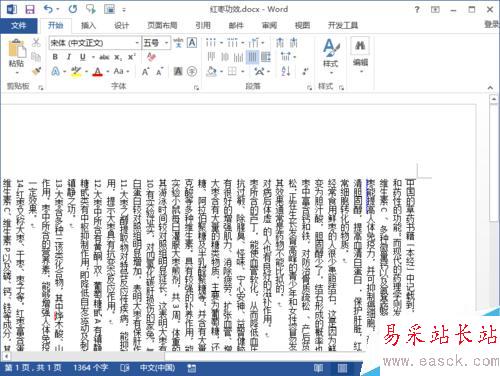The image size is (500, 376).
Task: Apply text effects with the glowing A icon
Action: coord(55,71)
